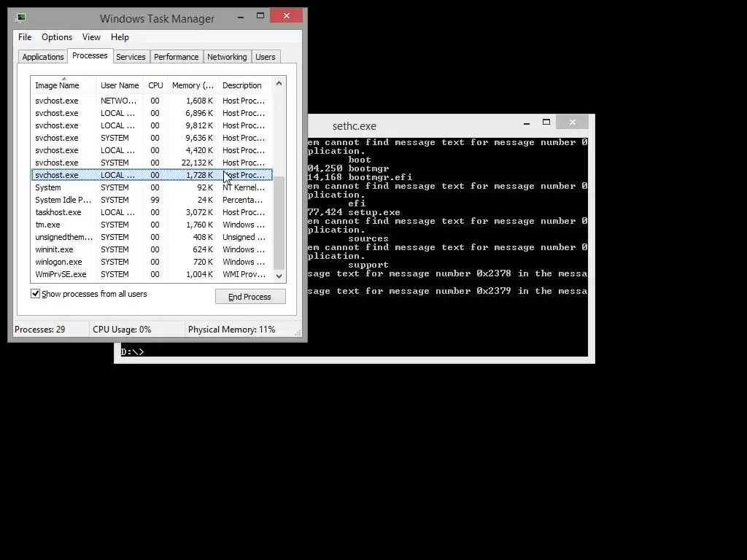Switch to the Services tab

coord(131,57)
